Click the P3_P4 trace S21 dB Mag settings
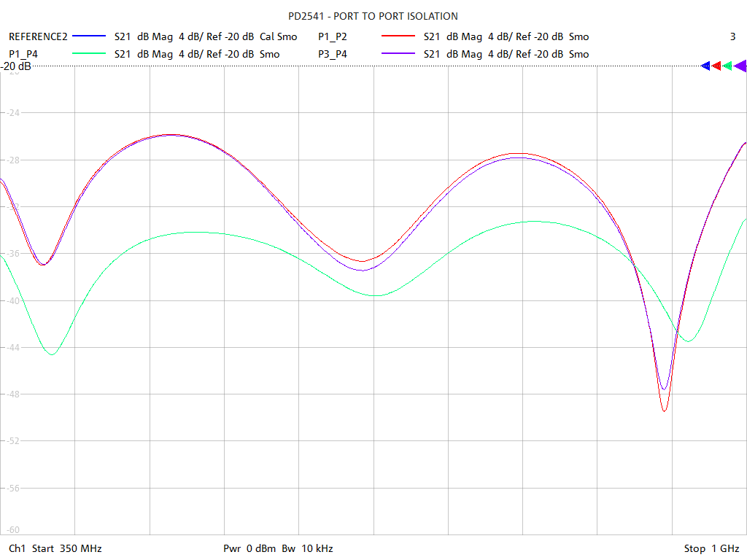 coord(506,54)
